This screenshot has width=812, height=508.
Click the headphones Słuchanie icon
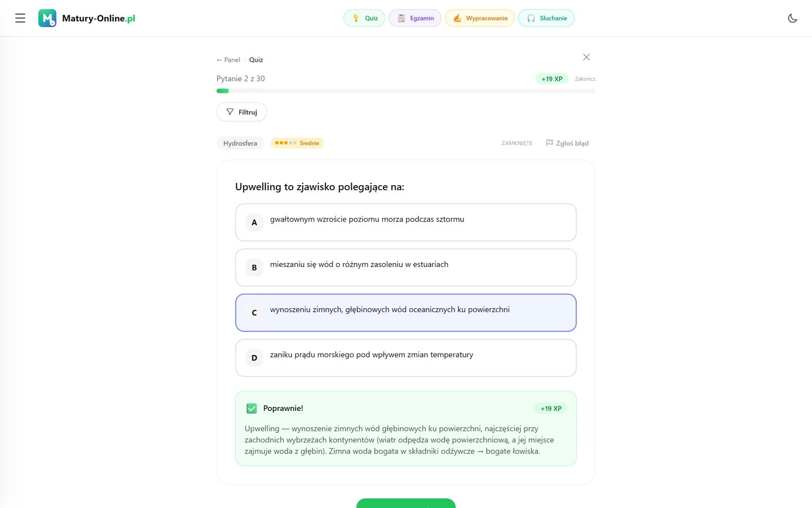[x=531, y=18]
